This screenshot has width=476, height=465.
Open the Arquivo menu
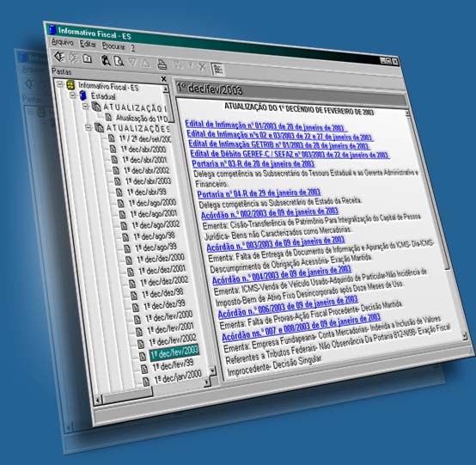click(62, 42)
